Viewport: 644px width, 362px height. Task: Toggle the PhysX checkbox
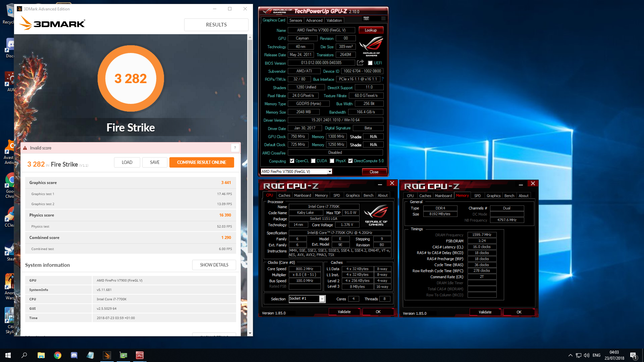(x=332, y=161)
